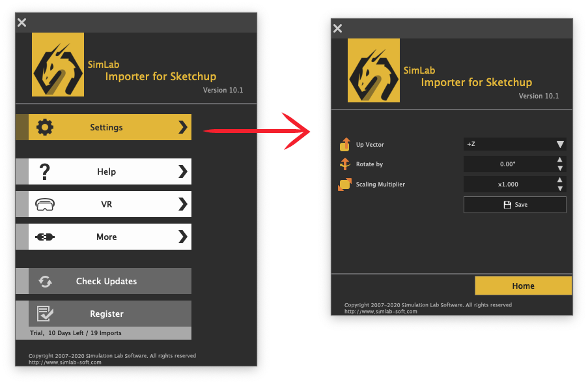Image resolution: width=588 pixels, height=384 pixels.
Task: Open the Up Vector +Z dropdown
Action: pos(515,144)
